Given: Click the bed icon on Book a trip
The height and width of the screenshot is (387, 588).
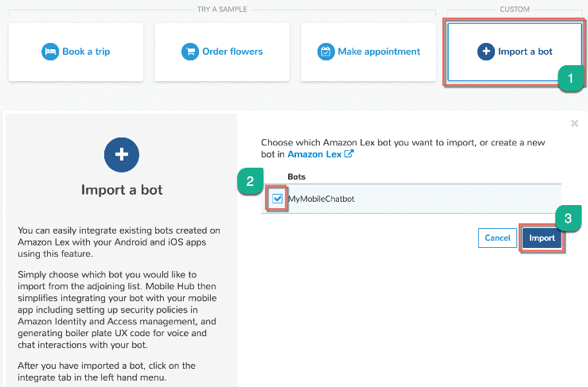Looking at the screenshot, I should click(x=50, y=52).
